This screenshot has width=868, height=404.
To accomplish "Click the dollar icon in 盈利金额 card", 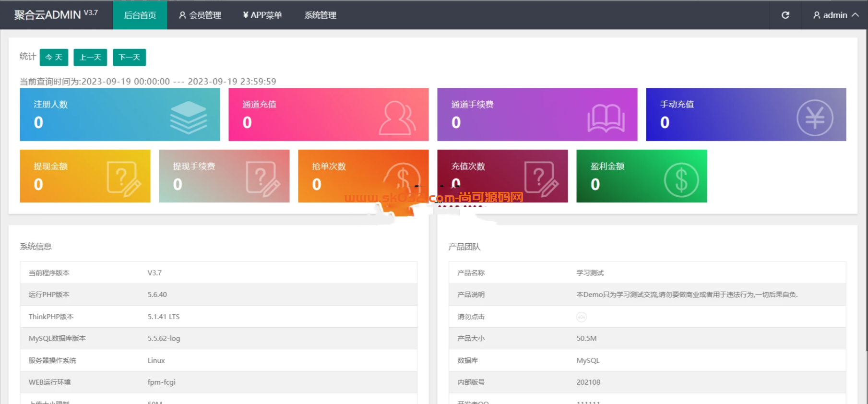I will tap(681, 180).
